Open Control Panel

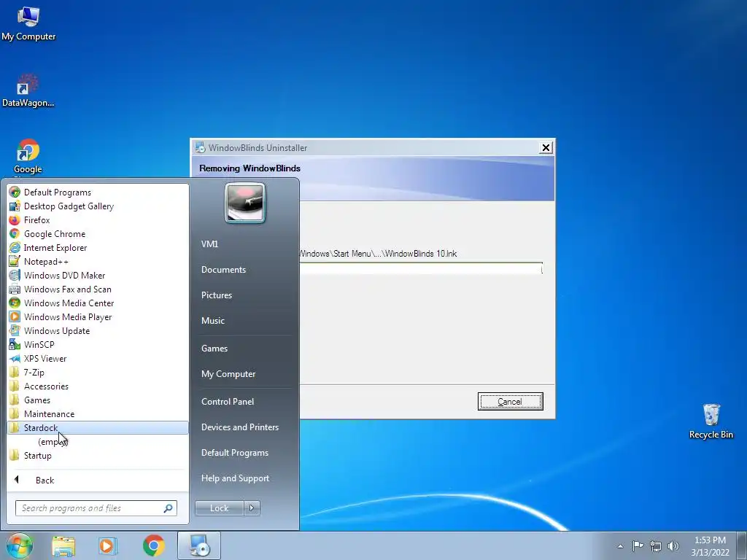tap(244, 402)
